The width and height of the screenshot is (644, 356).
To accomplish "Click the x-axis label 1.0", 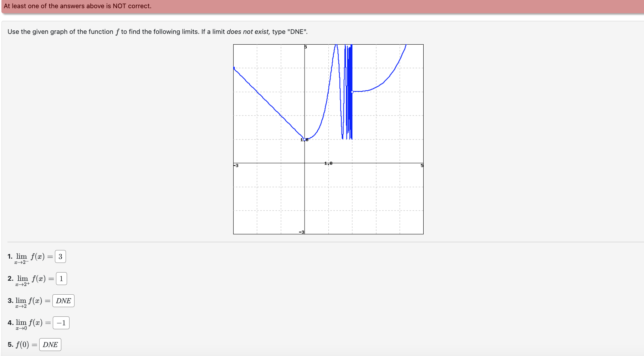I will pyautogui.click(x=328, y=163).
